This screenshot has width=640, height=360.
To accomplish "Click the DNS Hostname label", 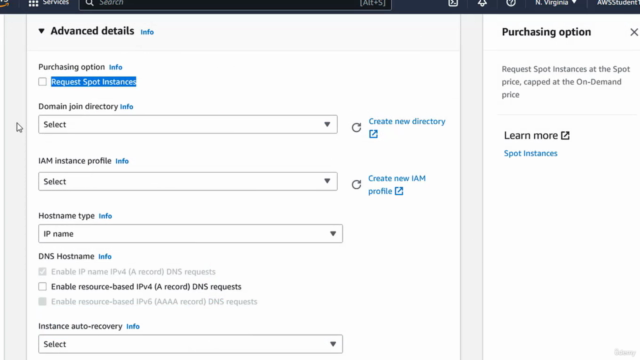I will pyautogui.click(x=66, y=256).
